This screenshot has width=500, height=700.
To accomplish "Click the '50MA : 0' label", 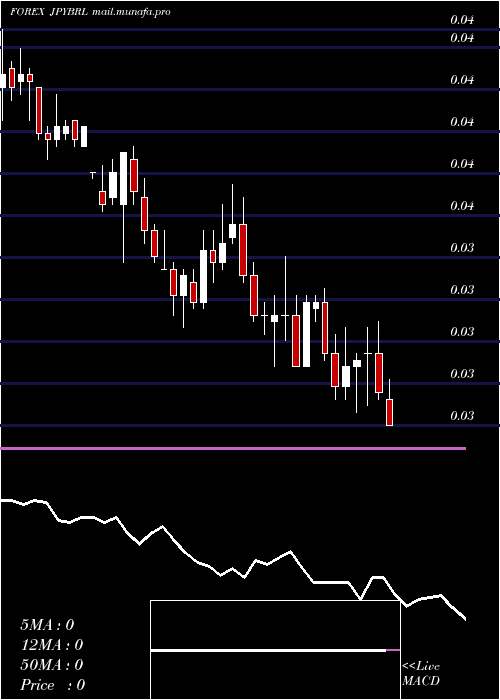I will (52, 665).
